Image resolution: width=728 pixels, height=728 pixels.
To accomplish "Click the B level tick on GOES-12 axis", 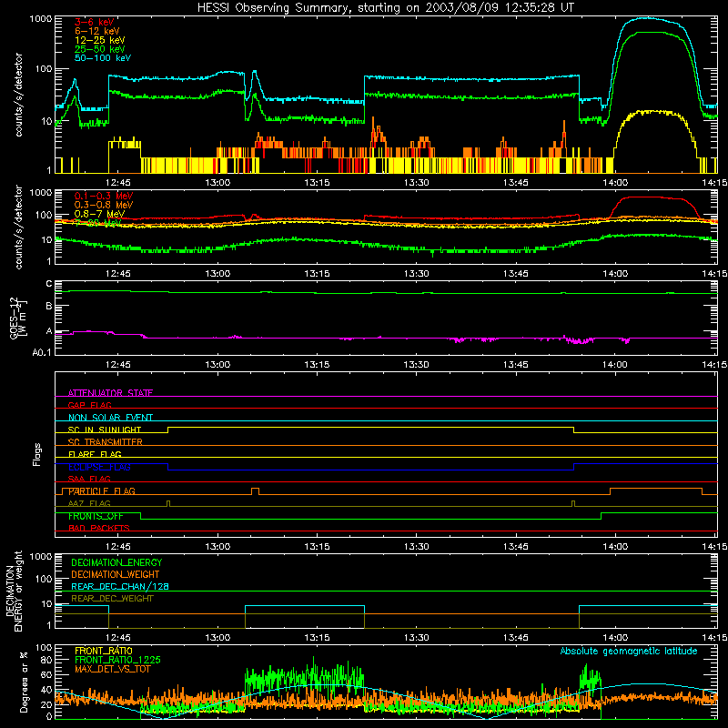I will [x=49, y=307].
